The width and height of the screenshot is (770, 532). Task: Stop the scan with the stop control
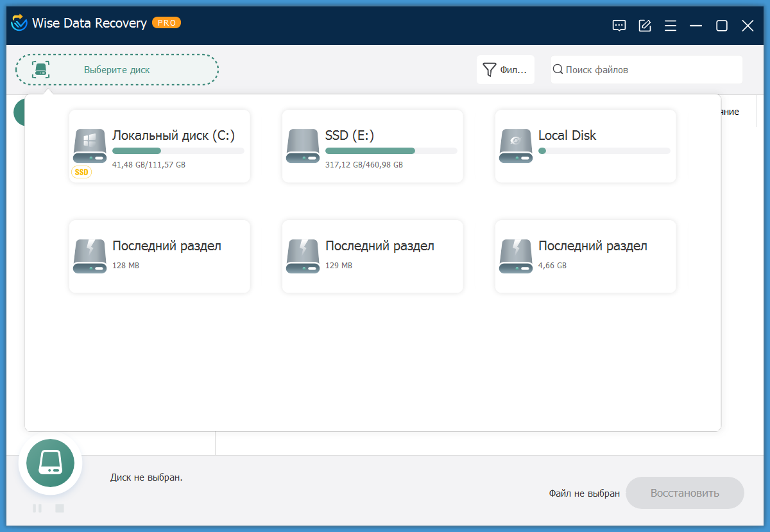[x=58, y=508]
